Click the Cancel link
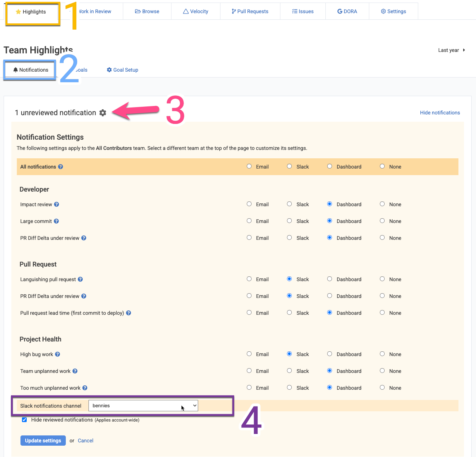The width and height of the screenshot is (476, 457). [86, 441]
